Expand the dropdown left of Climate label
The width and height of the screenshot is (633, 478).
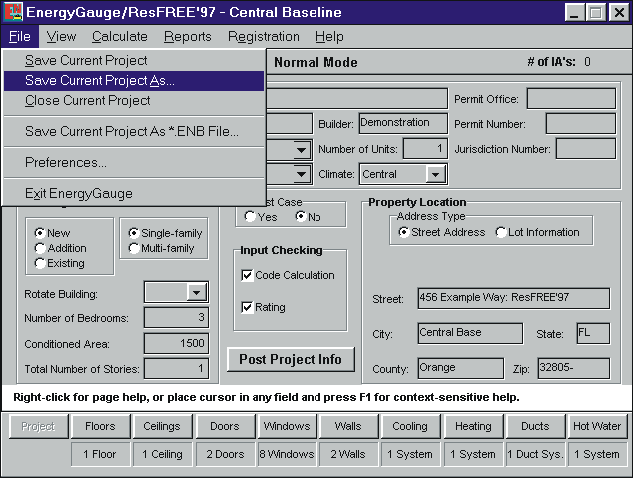point(301,174)
